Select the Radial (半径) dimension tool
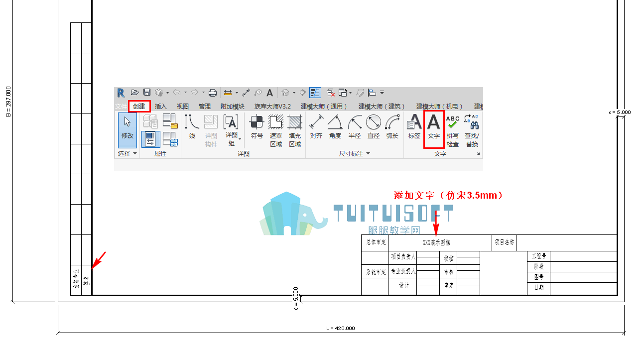This screenshot has height=340, width=644. 355,126
